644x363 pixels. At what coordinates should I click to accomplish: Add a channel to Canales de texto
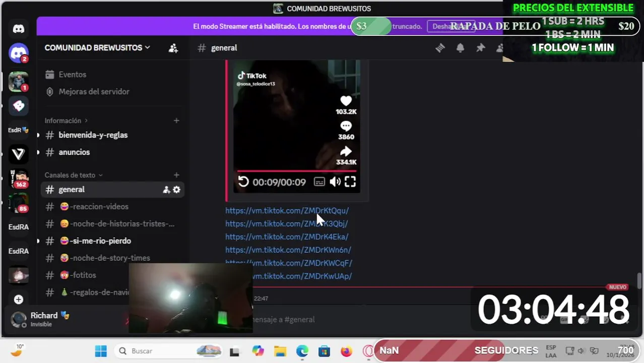(x=176, y=175)
